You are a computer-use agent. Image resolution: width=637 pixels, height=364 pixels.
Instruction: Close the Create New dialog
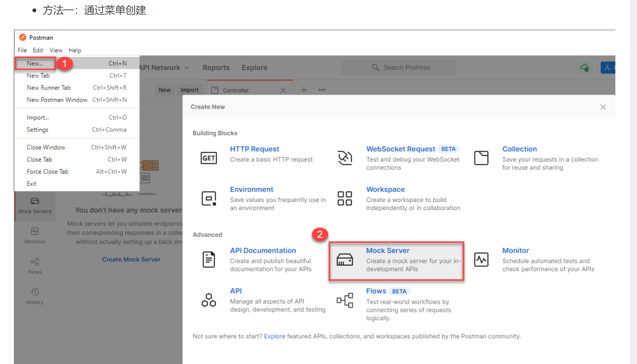click(x=603, y=107)
